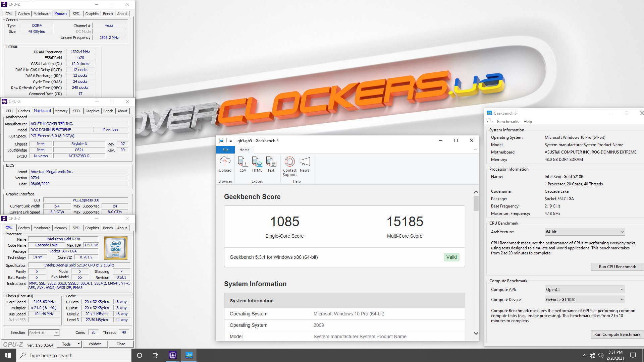Open the Tools dropdown arrow in CPU-Z
Screen dimensions: 644x362
pos(78,344)
